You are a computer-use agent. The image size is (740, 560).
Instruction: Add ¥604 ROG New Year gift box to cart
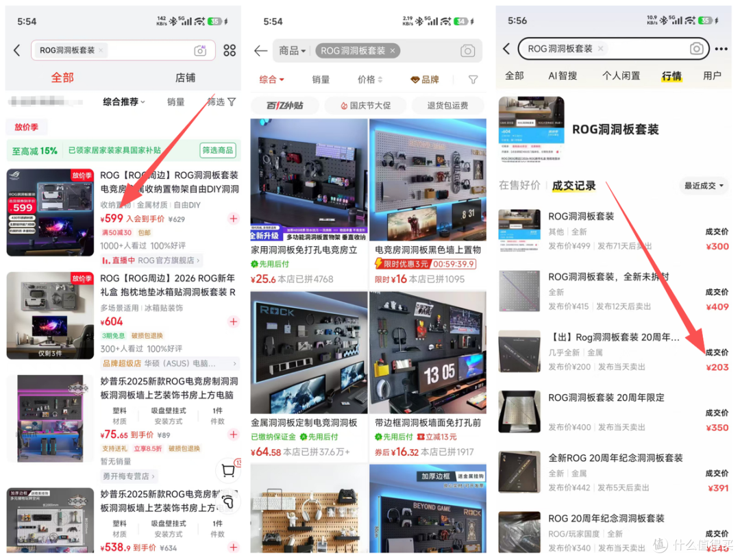(x=233, y=322)
